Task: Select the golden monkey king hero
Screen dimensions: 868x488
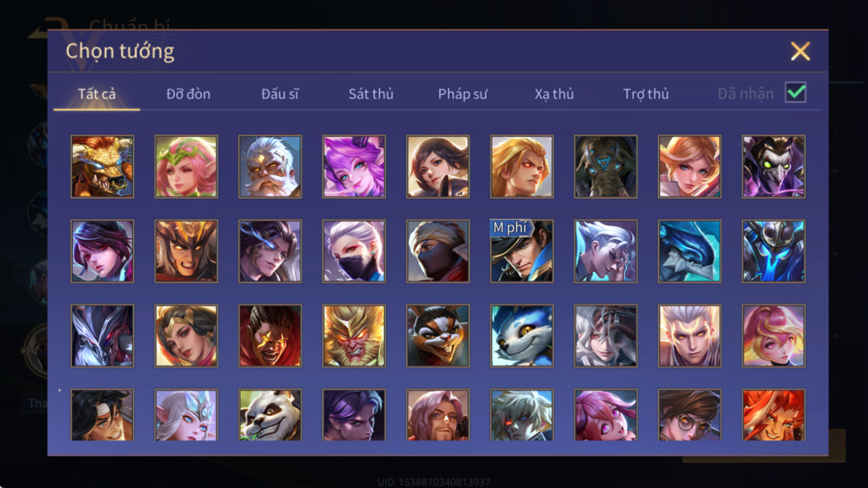Action: (354, 336)
